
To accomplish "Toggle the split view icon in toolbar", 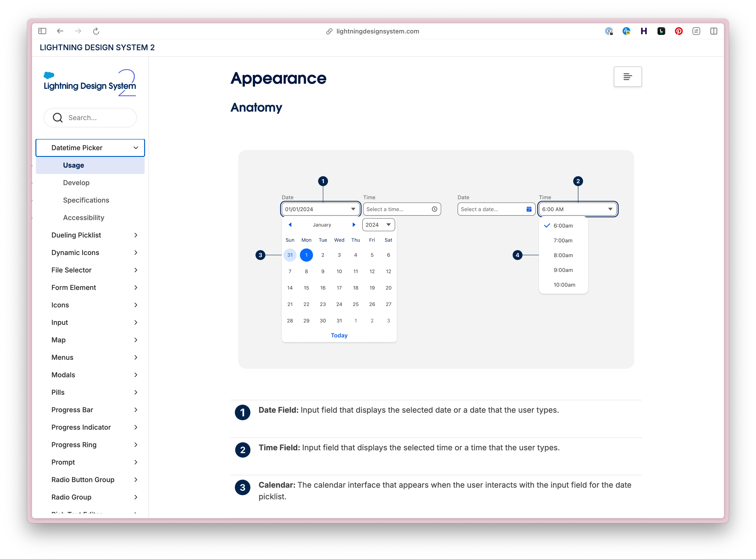I will (x=714, y=31).
